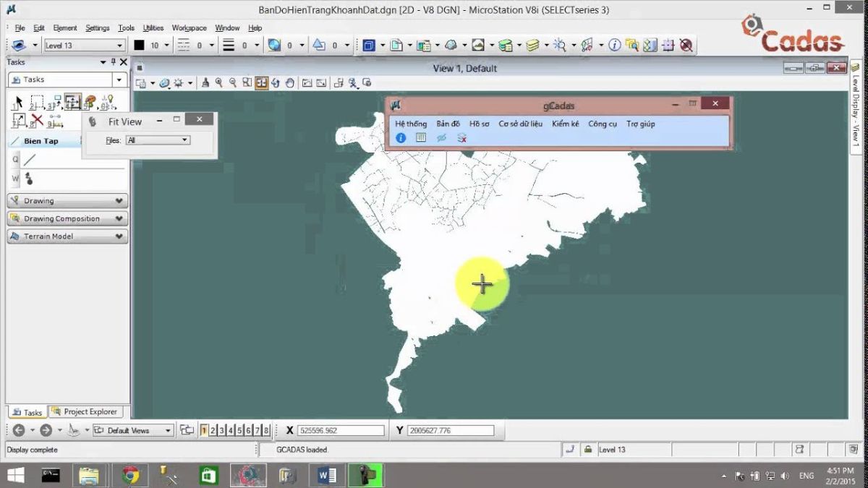Click the Rotate View tool in view toolbar
The height and width of the screenshot is (488, 868).
(x=276, y=82)
